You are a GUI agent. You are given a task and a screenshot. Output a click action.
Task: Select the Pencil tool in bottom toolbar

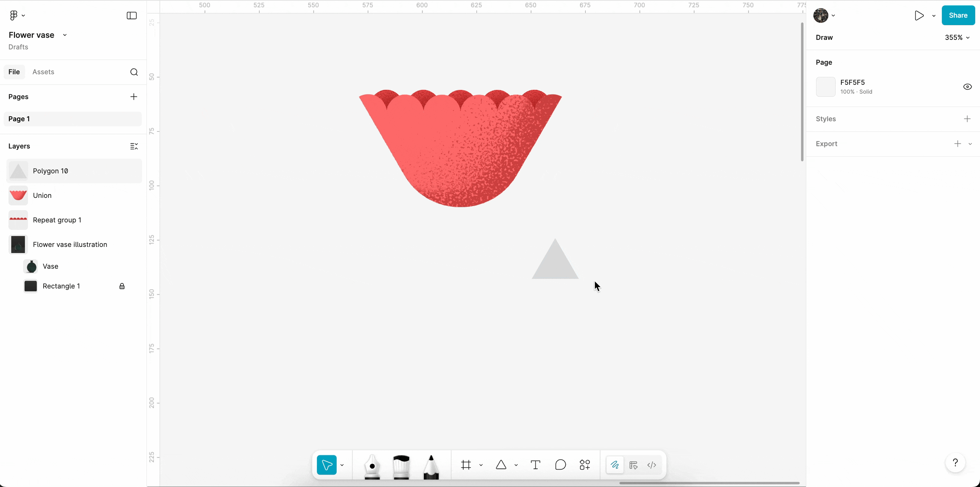click(x=431, y=466)
